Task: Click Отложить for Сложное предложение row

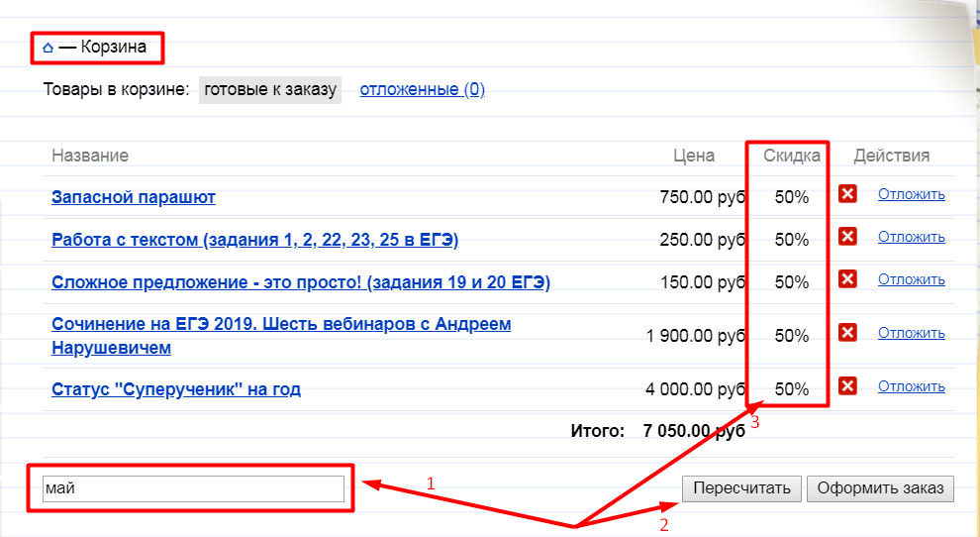Action: coord(911,279)
